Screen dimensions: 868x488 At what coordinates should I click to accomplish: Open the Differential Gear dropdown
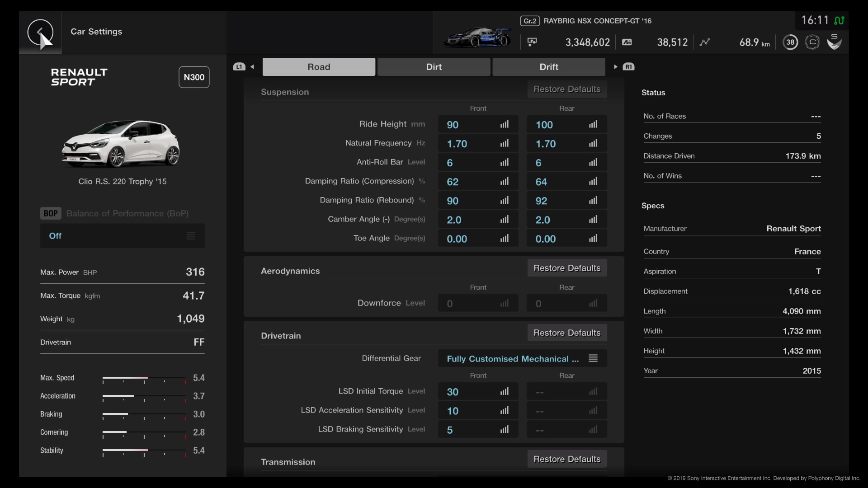[x=523, y=359]
